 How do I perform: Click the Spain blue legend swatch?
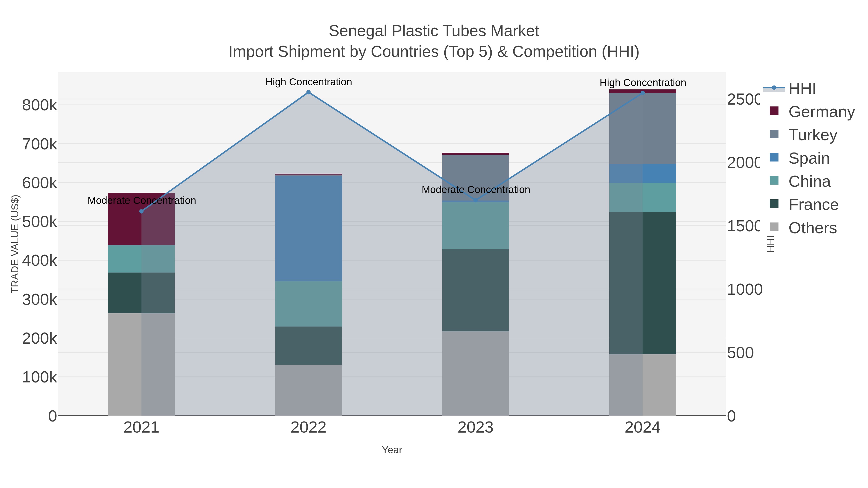point(774,157)
